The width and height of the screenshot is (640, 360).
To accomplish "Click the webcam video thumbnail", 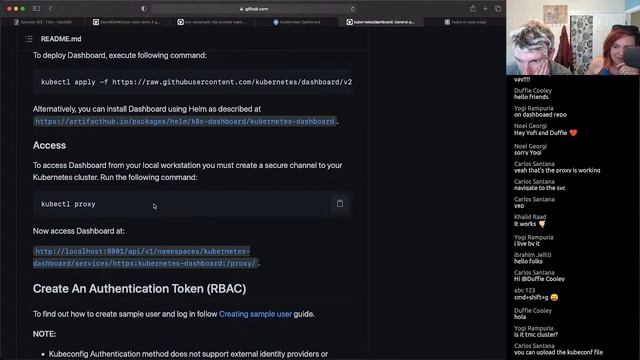I will 573,38.
